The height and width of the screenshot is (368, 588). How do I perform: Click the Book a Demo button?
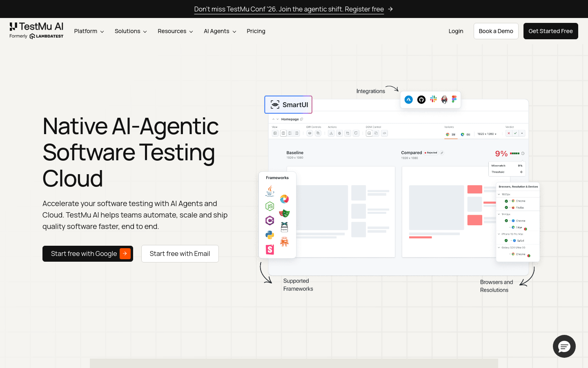[496, 31]
